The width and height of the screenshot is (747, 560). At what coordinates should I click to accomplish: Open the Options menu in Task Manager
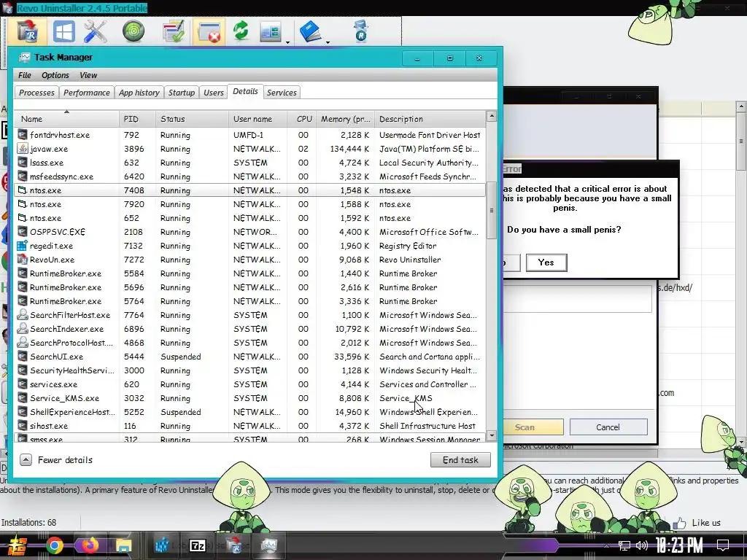[55, 75]
